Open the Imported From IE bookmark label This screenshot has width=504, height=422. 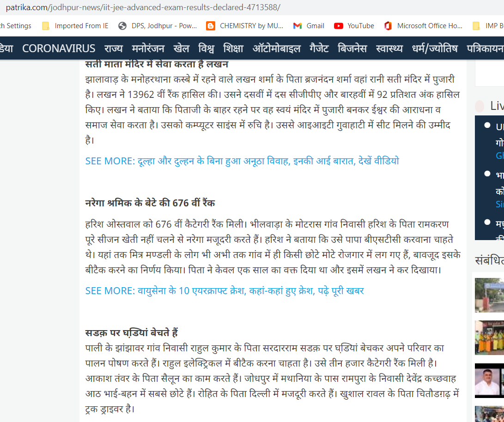click(x=82, y=26)
